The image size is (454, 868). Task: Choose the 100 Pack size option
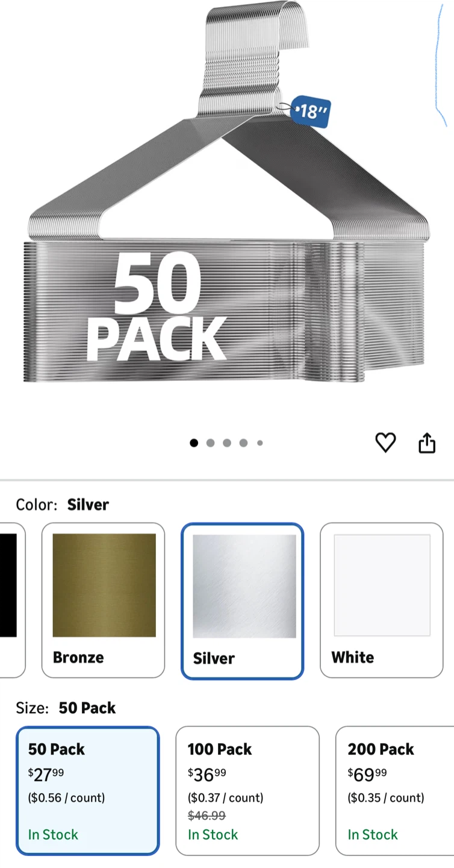247,791
